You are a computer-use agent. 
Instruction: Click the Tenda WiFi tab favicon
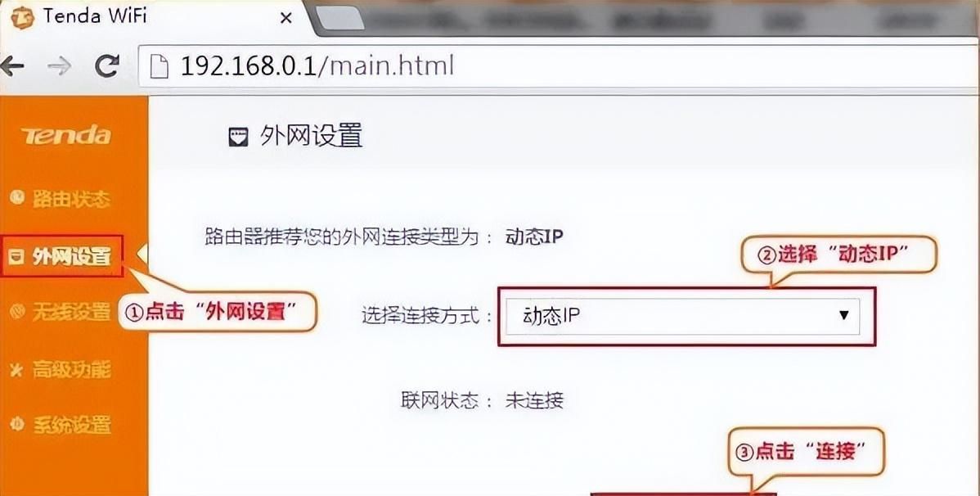tap(22, 17)
